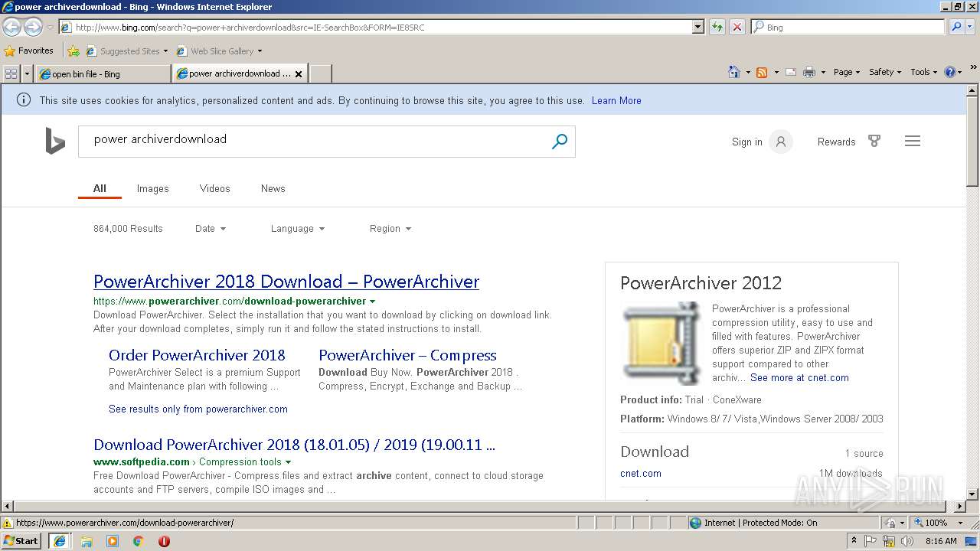Click the orange RSS Feeds icon
Screen dimensions: 980x551
click(x=762, y=72)
